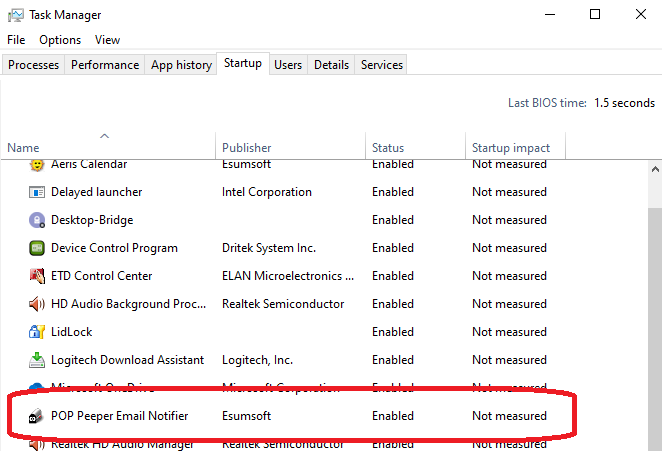Click the LidLock icon
Screen dimensions: 662x451
pos(37,332)
